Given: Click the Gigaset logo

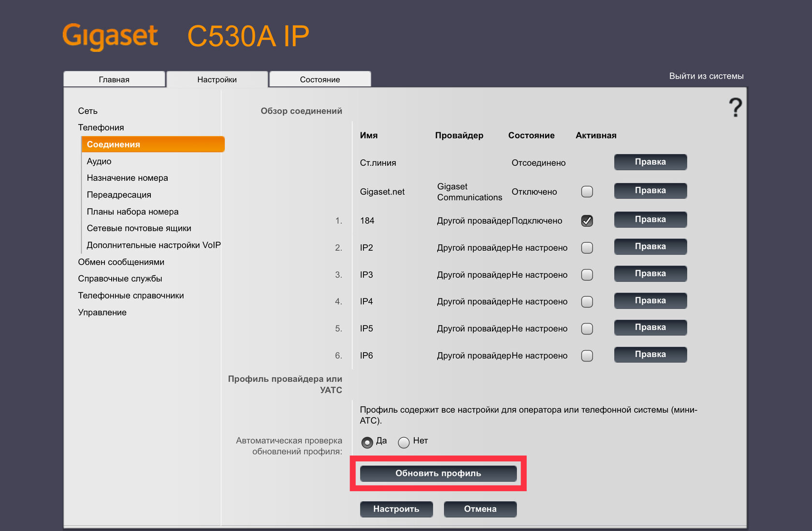Looking at the screenshot, I should coord(110,36).
